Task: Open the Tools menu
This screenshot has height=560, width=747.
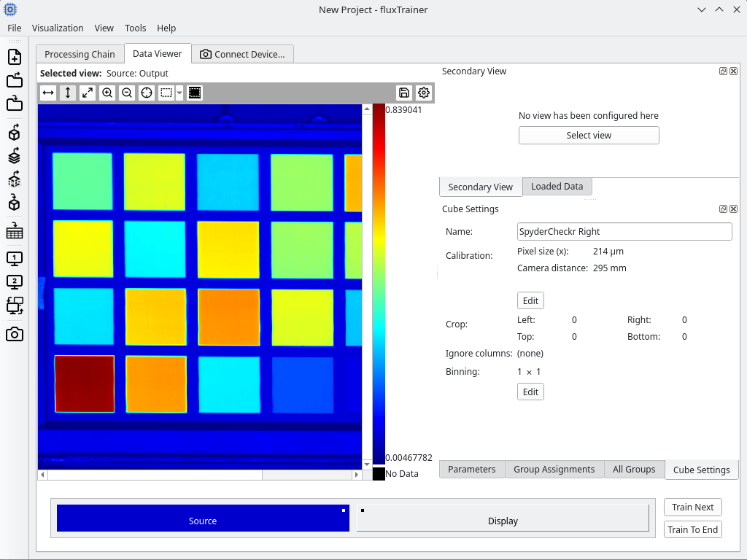Action: 135,28
